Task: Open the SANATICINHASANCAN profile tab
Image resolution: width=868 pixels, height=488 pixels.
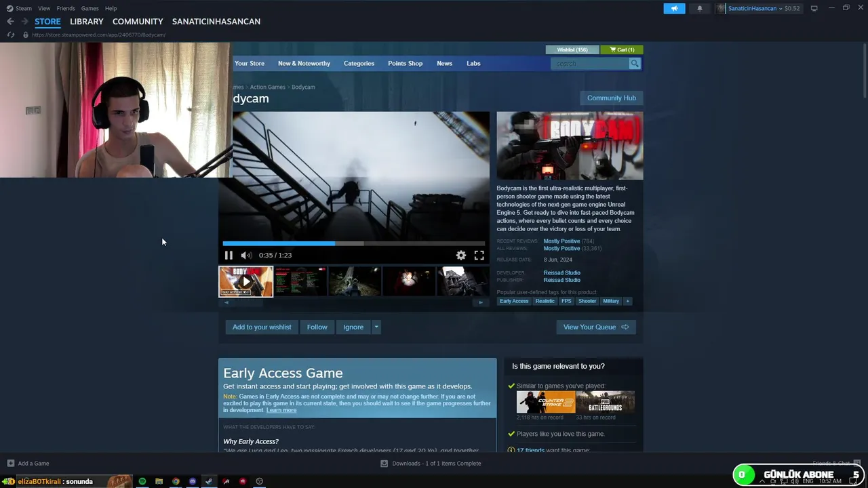Action: [x=216, y=22]
